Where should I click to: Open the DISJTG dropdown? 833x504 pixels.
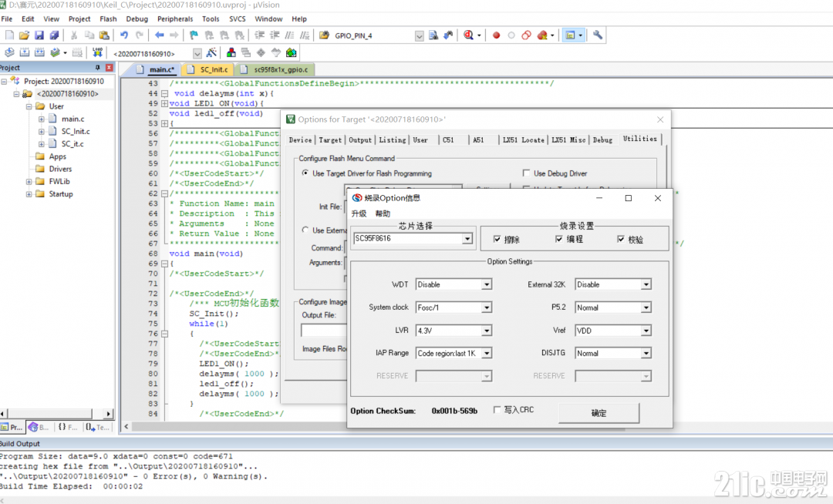646,353
